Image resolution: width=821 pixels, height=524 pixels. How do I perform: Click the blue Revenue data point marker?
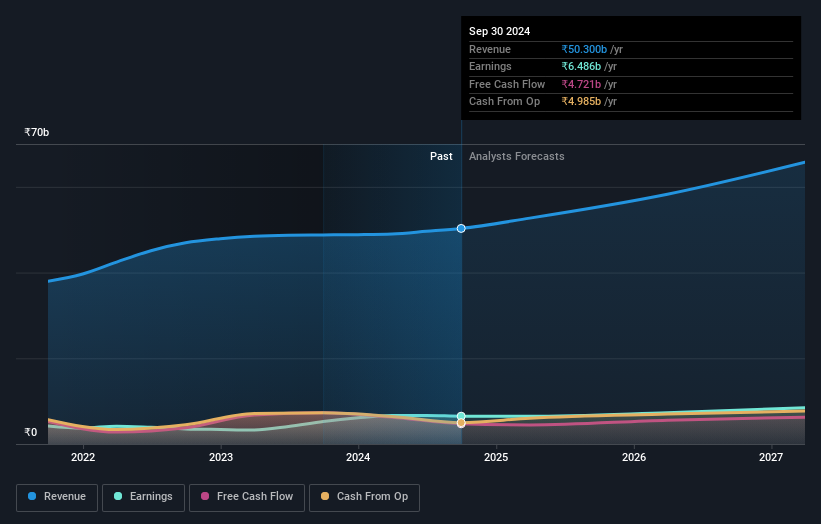[461, 228]
